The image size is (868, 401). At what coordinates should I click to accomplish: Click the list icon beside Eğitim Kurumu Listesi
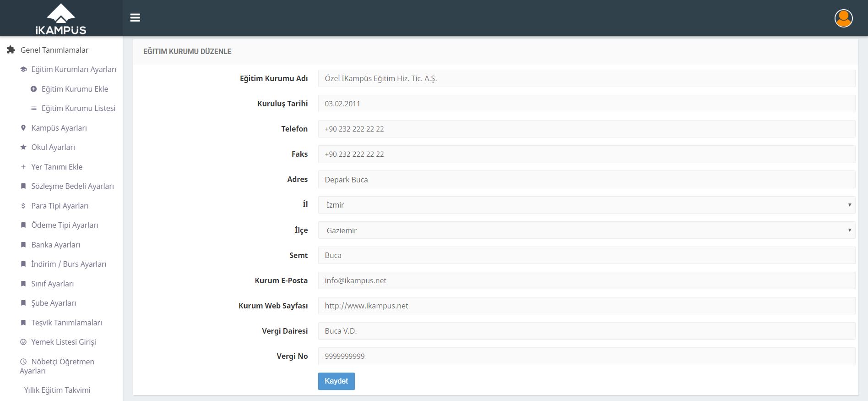tap(33, 108)
